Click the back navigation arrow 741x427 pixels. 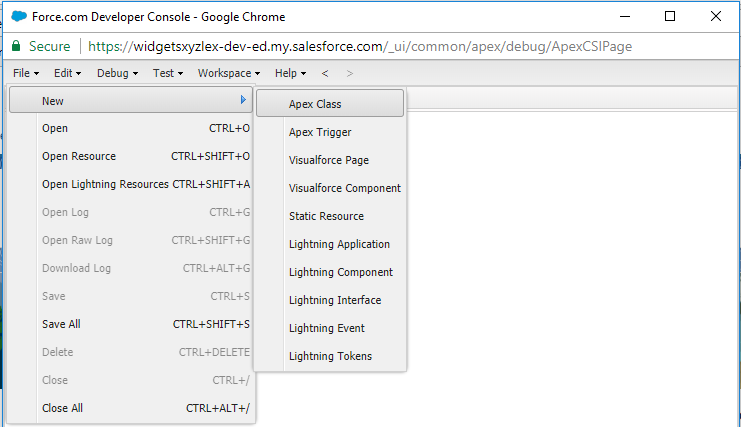(325, 73)
